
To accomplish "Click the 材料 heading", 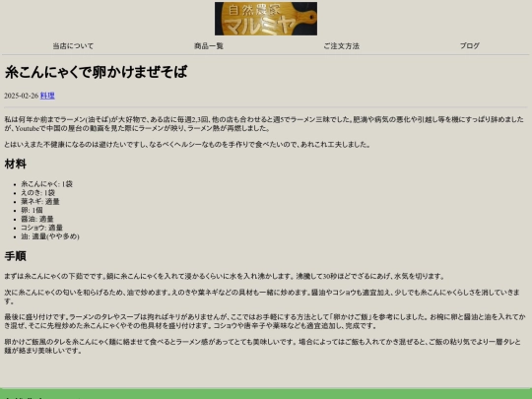I will (x=15, y=165).
